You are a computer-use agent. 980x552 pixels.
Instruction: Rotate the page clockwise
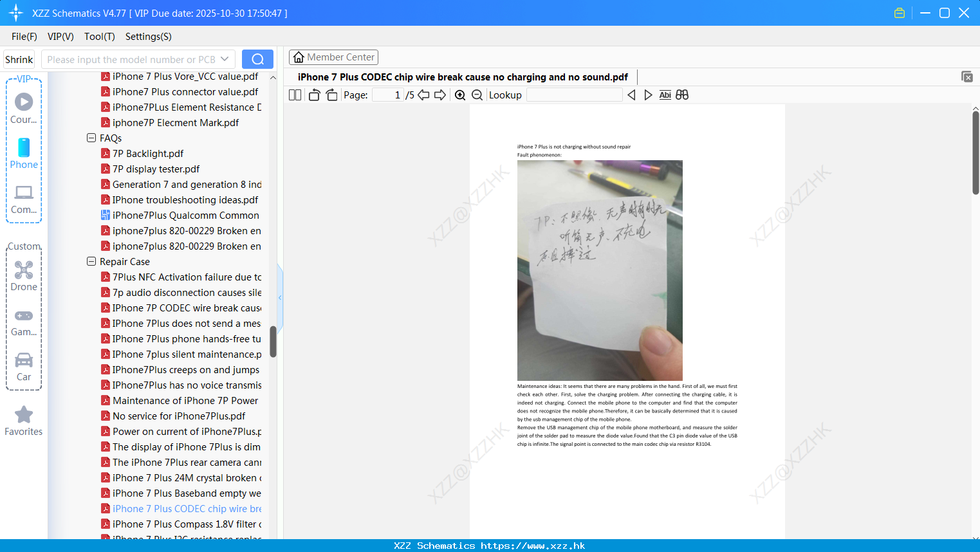(331, 95)
